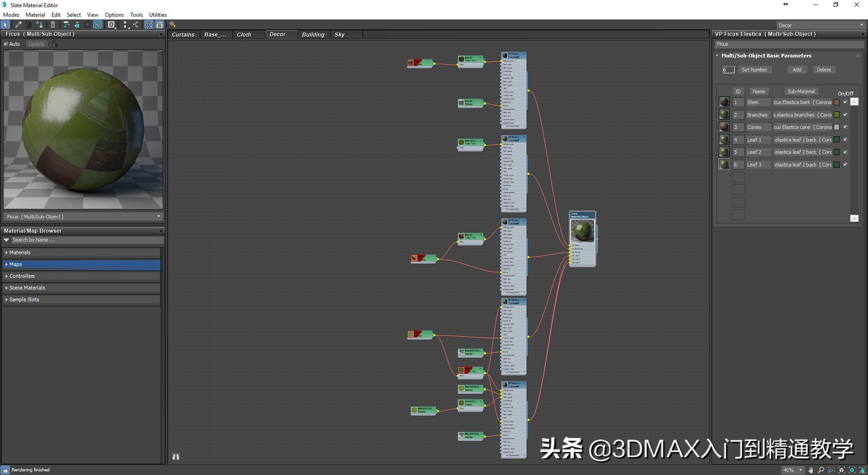Switch to the Building tab
868x475 pixels.
pyautogui.click(x=313, y=34)
